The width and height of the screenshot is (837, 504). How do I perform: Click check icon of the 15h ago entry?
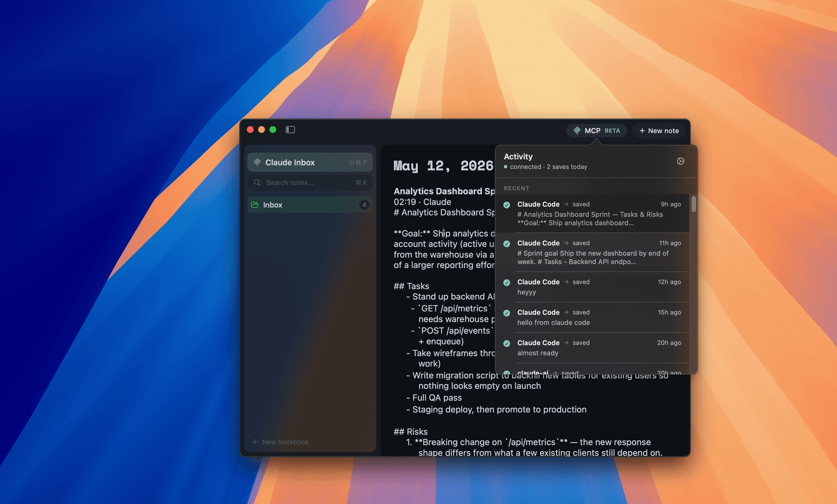[x=506, y=313]
